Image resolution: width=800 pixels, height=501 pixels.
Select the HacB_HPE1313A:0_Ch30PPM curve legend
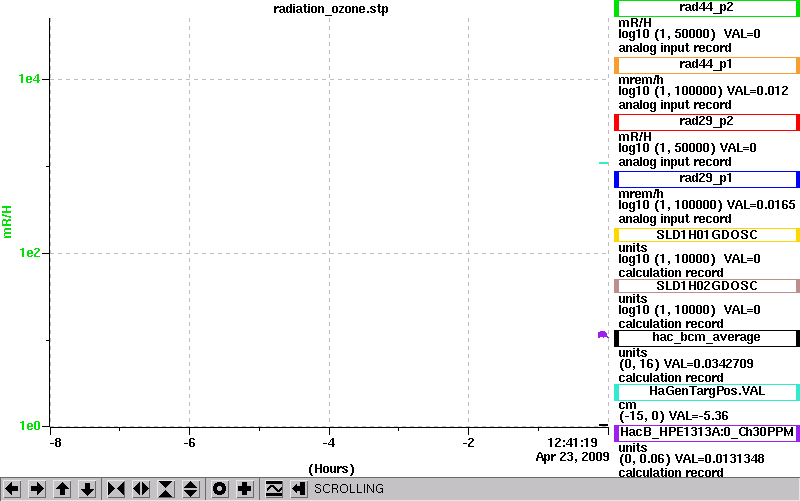707,433
